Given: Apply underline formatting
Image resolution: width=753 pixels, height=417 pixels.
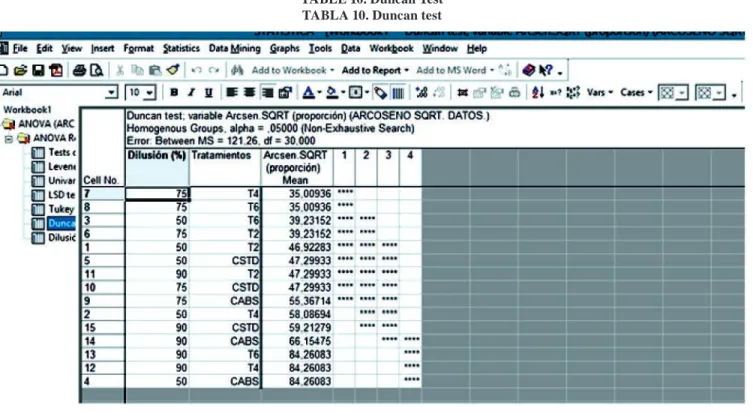Looking at the screenshot, I should click(208, 92).
